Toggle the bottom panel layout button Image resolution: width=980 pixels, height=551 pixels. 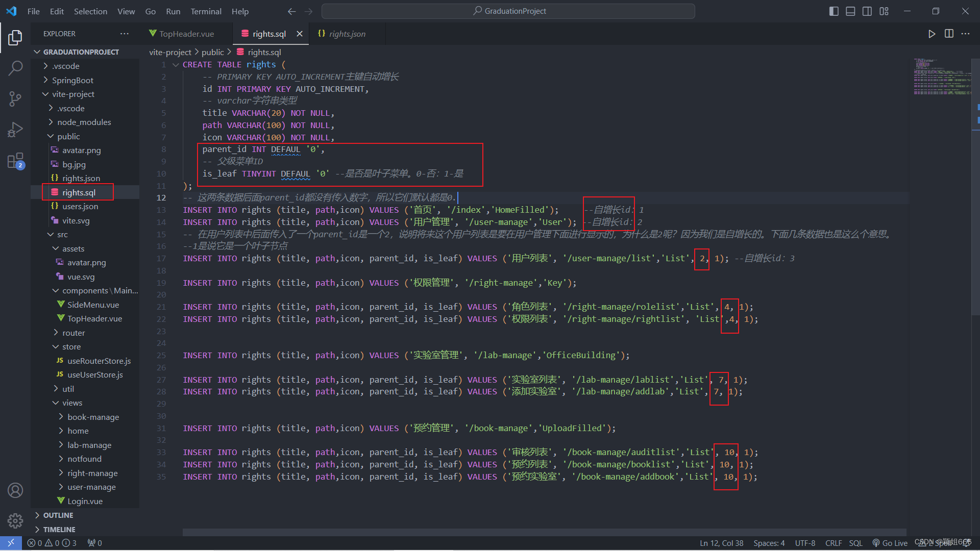click(x=850, y=11)
